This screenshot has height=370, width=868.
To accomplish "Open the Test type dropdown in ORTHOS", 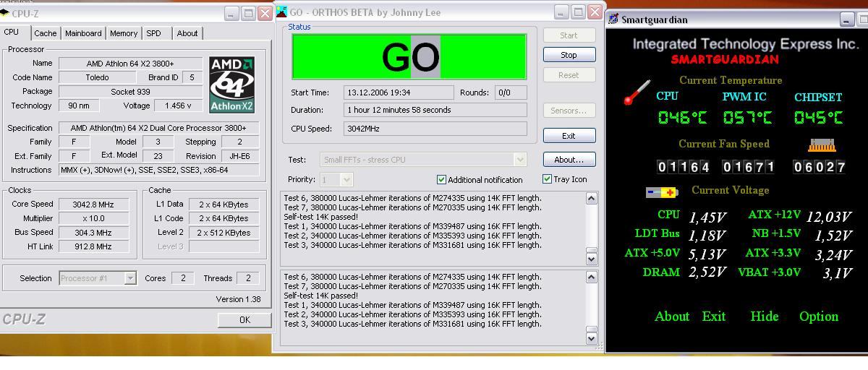I will (520, 160).
